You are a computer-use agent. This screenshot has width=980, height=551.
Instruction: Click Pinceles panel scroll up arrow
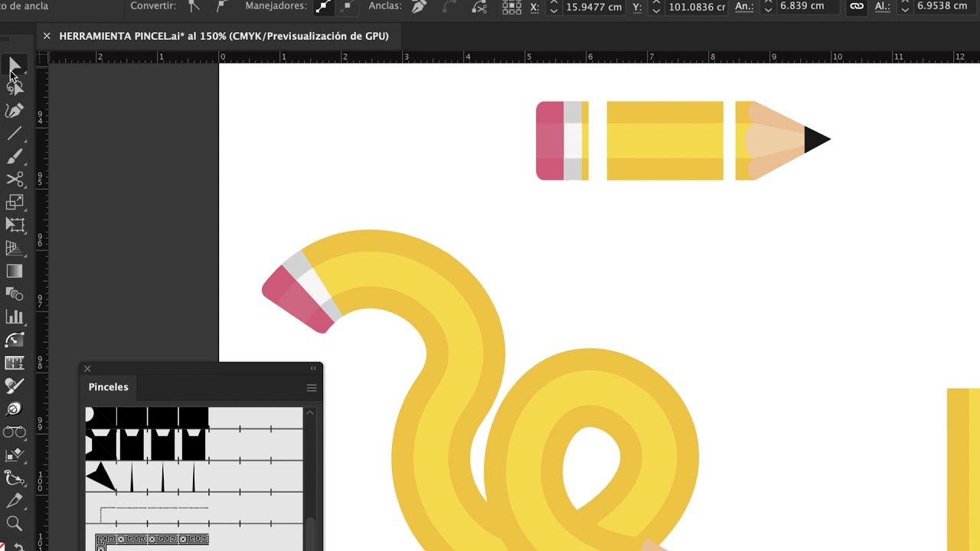click(x=310, y=412)
